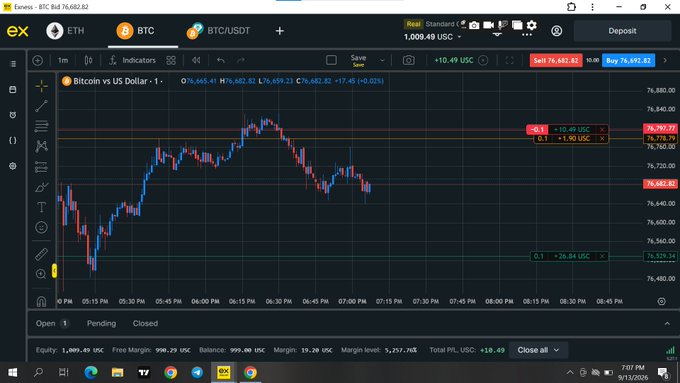Change the candlestick chart style
The image size is (680, 383).
88,60
